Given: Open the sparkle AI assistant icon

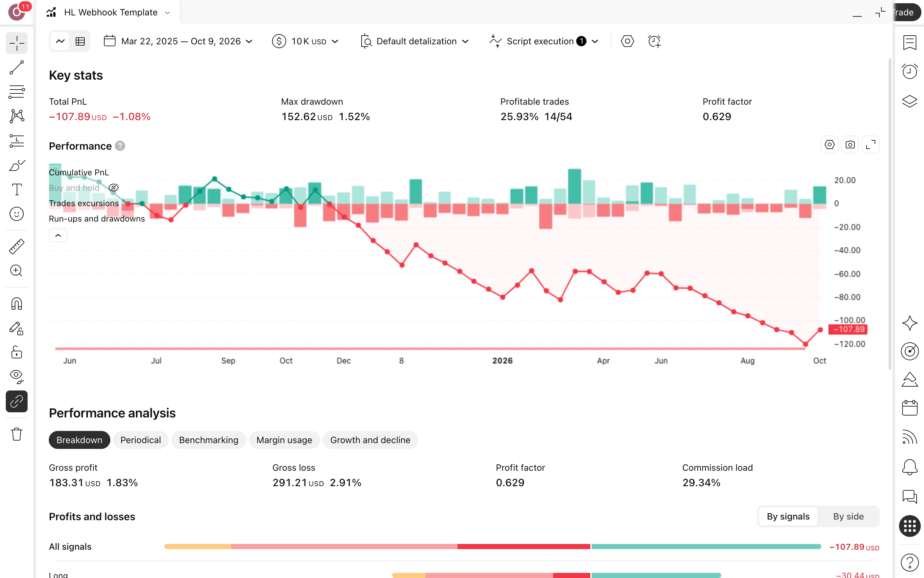Looking at the screenshot, I should 910,323.
